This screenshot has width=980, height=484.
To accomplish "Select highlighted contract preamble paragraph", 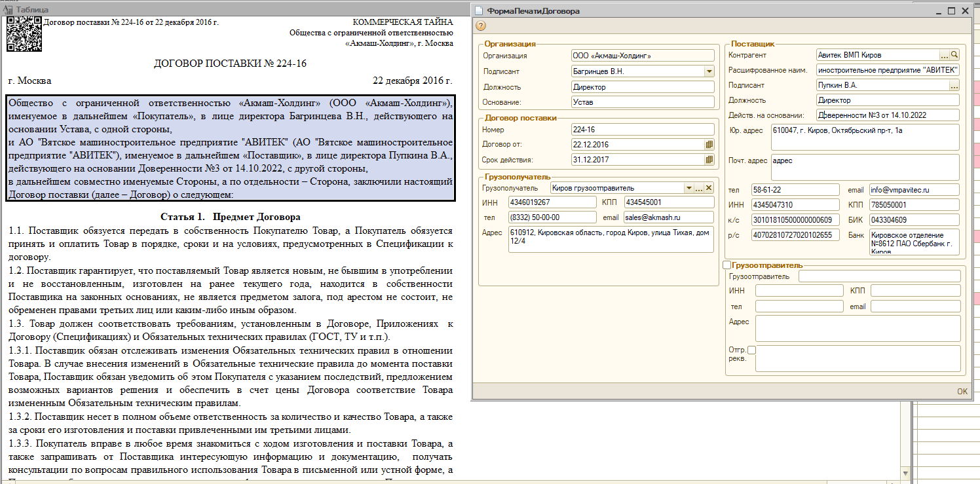I will pyautogui.click(x=231, y=149).
